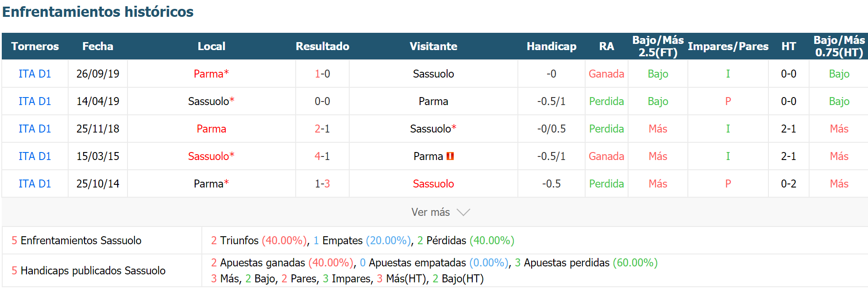Click the 1-0 result of Parma vs Sassuolo
Screen dimensions: 868x289
(322, 74)
